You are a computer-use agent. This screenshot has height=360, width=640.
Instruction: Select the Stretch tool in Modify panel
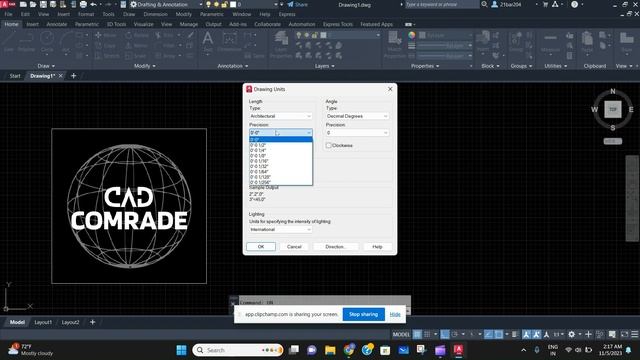[x=107, y=56]
